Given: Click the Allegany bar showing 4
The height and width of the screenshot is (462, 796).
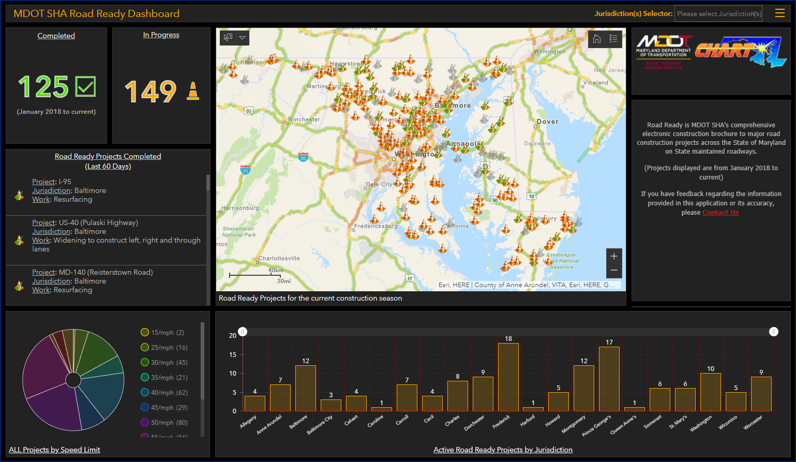Looking at the screenshot, I should [255, 403].
